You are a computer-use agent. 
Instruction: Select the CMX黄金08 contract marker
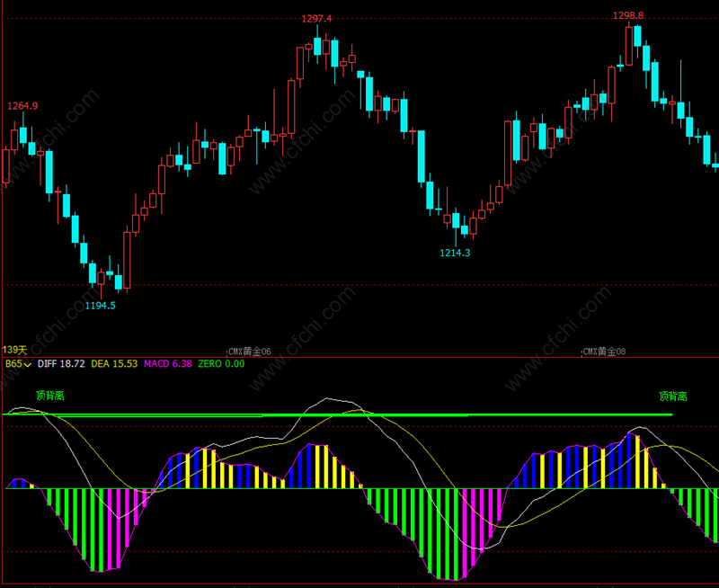point(604,352)
